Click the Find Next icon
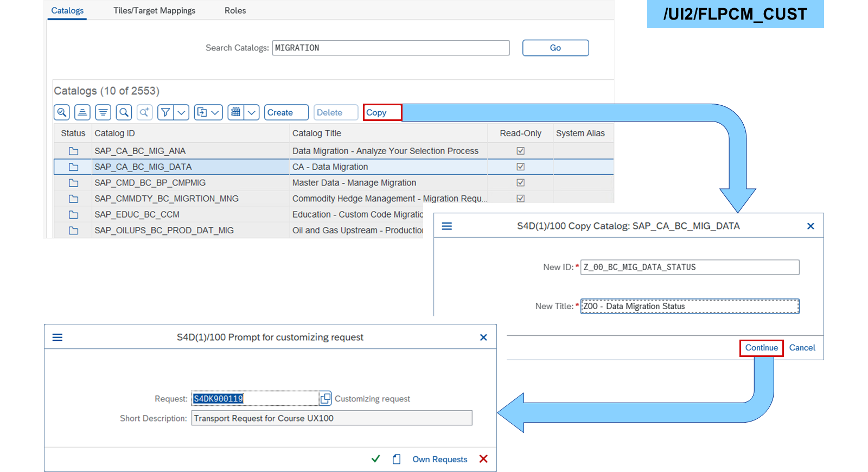The height and width of the screenshot is (472, 868). click(x=144, y=112)
